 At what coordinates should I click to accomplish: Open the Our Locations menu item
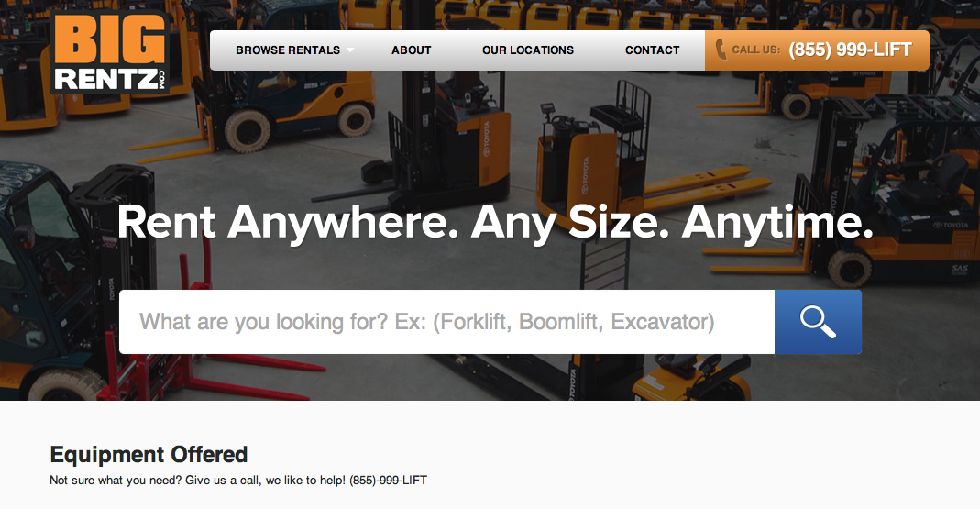tap(527, 50)
